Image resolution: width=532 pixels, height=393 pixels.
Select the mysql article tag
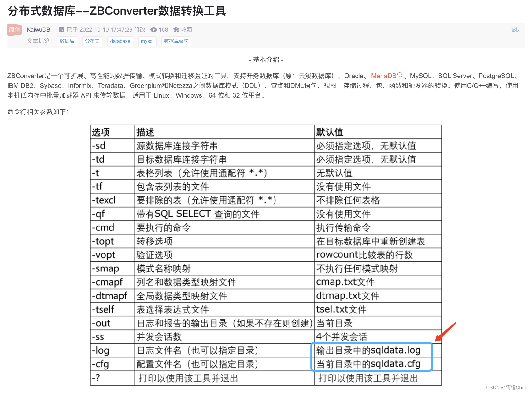pyautogui.click(x=147, y=41)
